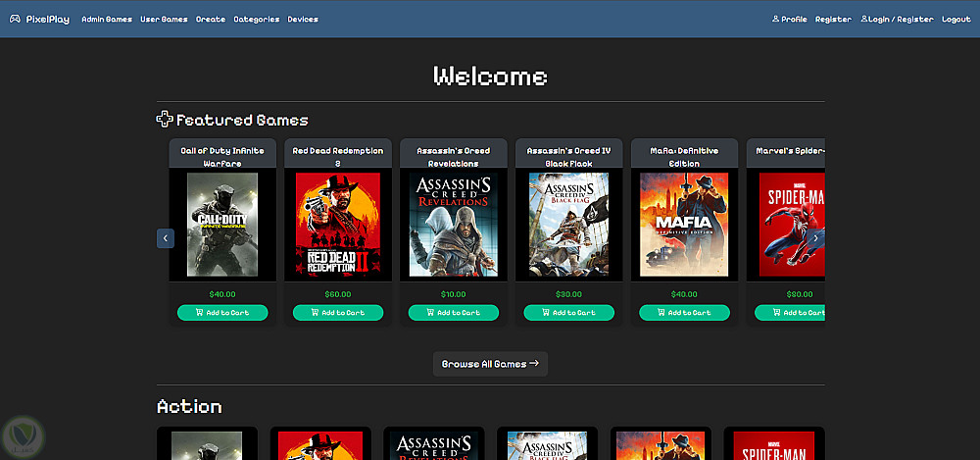Add Mafia Definitive Edition to cart
This screenshot has height=460, width=980.
click(684, 312)
